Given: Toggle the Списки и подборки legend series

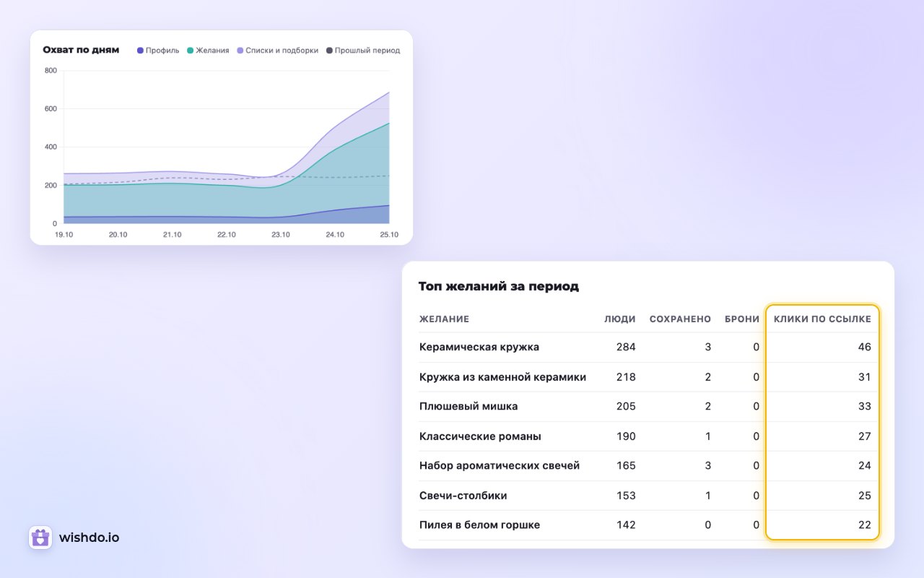Looking at the screenshot, I should [277, 51].
